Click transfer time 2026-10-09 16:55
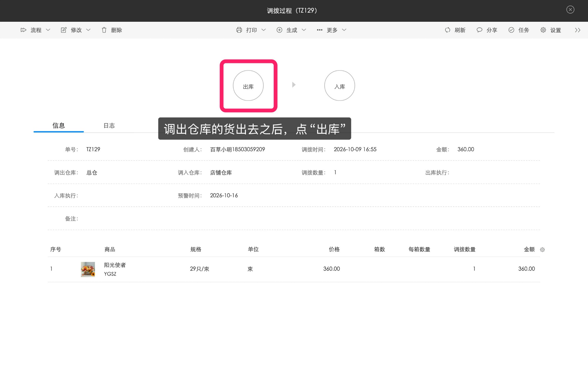Image resolution: width=588 pixels, height=374 pixels. point(355,149)
